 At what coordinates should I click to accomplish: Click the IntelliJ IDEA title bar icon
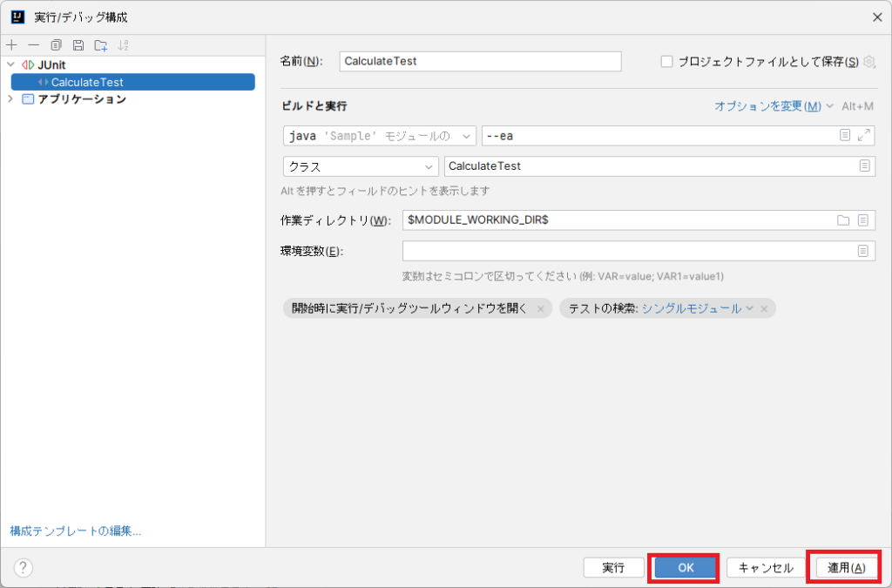click(17, 17)
